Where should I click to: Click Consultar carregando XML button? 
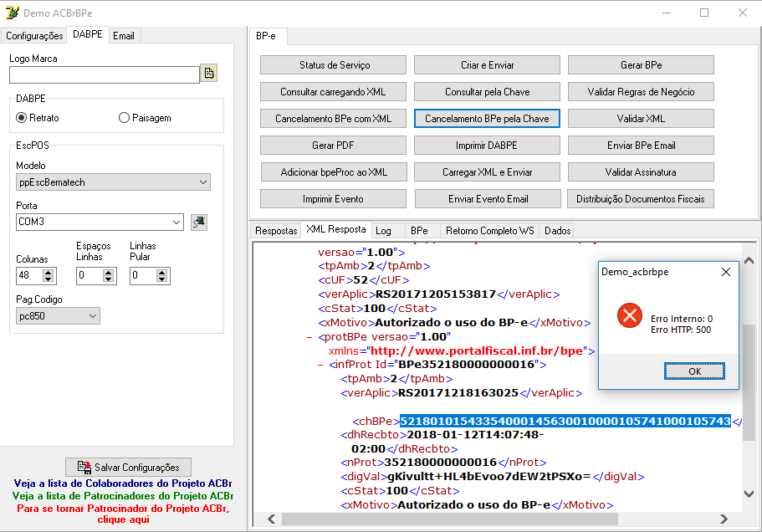point(334,92)
